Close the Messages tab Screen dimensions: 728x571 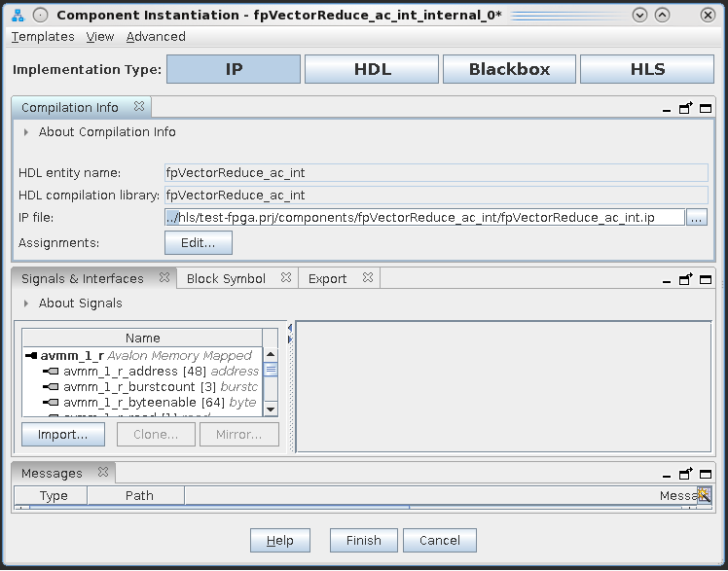103,472
